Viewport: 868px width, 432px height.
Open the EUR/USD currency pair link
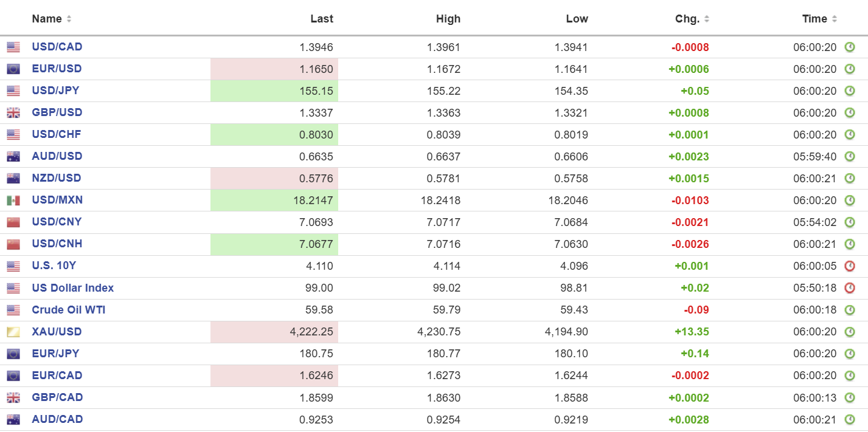point(57,69)
